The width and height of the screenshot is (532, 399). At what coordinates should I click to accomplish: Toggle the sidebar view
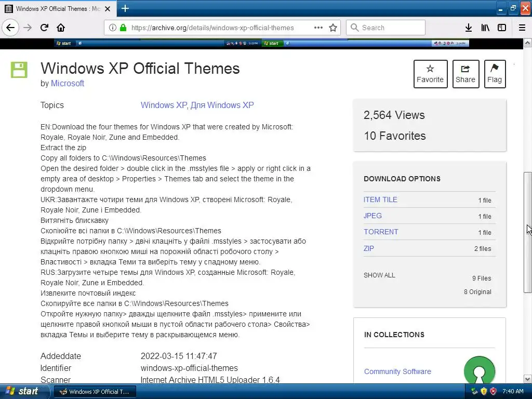[502, 28]
